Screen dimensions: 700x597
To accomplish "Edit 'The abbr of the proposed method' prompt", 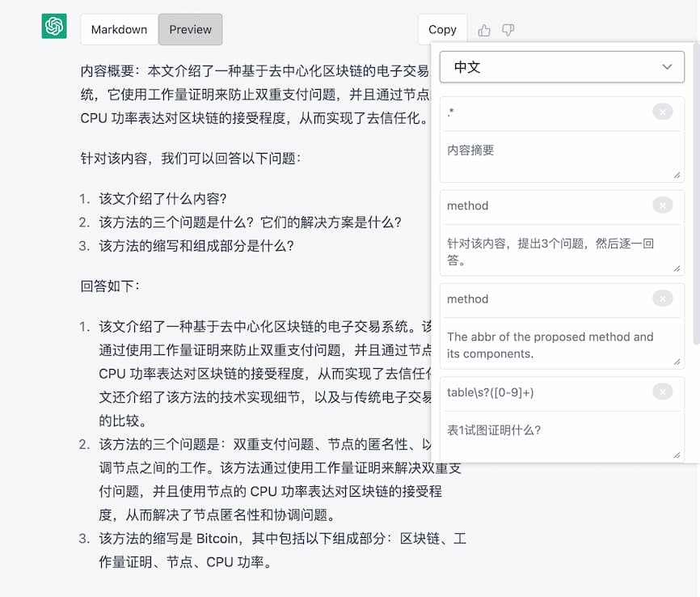I will (x=562, y=344).
